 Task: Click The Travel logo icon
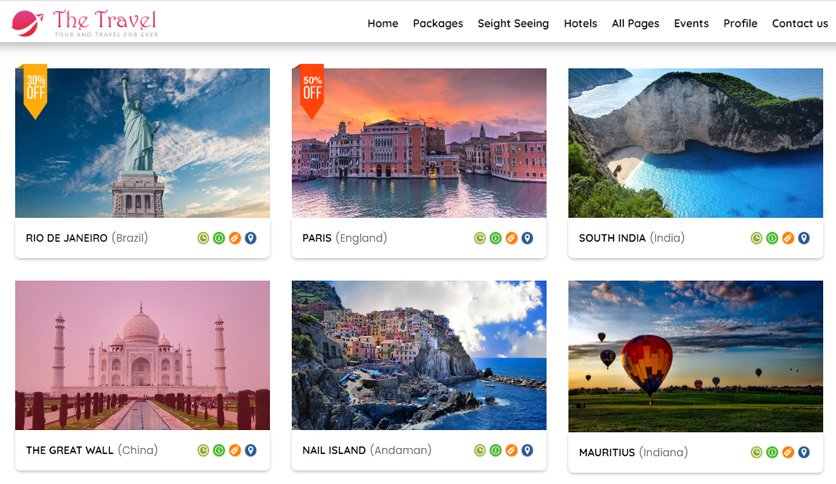point(27,22)
